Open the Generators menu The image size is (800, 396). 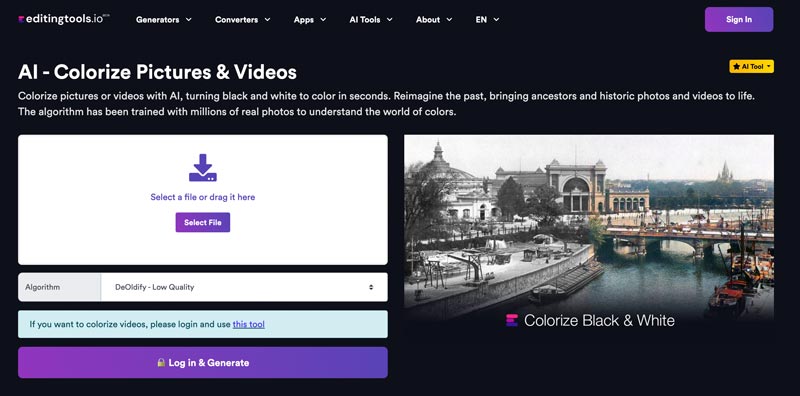164,19
